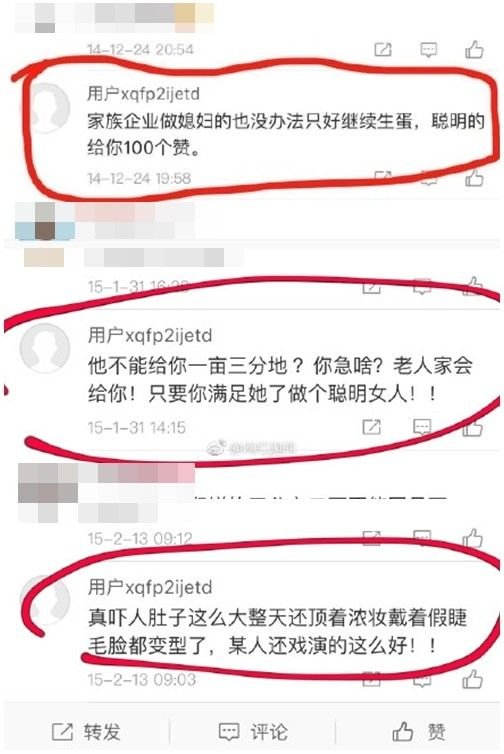Like the comment dated 15-2-13 09:12

(x=472, y=538)
